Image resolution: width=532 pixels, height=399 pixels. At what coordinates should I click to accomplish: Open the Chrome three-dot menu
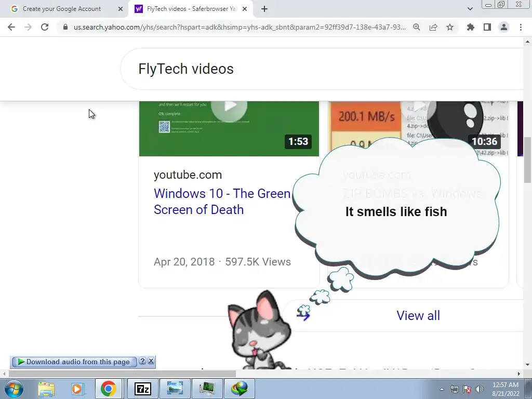[521, 27]
